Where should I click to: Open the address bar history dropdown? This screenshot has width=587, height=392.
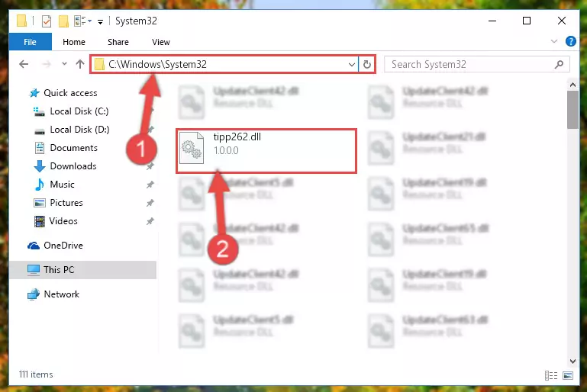pos(352,65)
